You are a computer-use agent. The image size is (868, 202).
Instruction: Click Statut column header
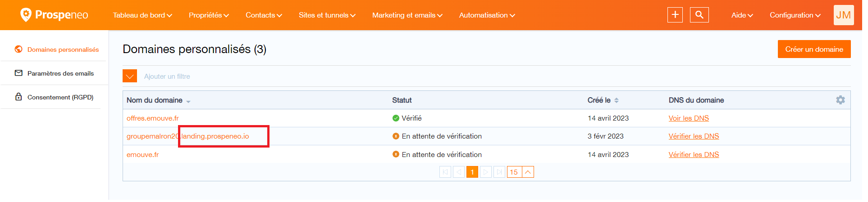pyautogui.click(x=402, y=100)
